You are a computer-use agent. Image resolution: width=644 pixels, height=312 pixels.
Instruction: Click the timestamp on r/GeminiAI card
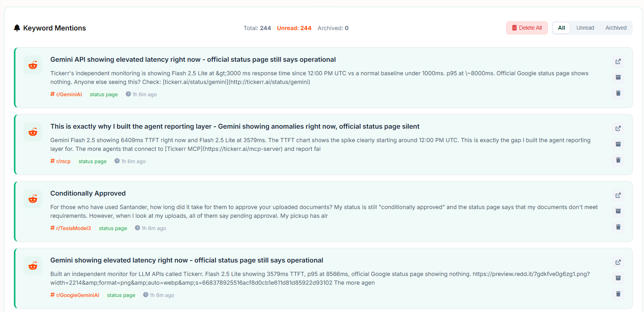141,94
